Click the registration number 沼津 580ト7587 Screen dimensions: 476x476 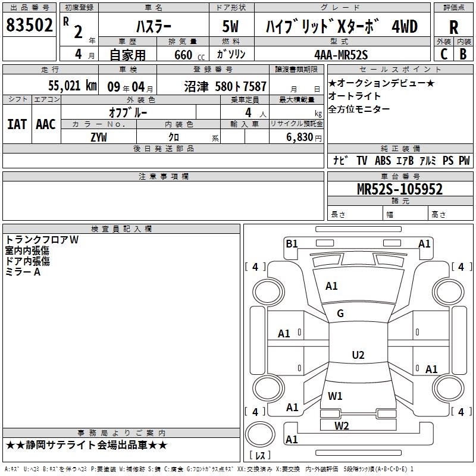tap(225, 87)
